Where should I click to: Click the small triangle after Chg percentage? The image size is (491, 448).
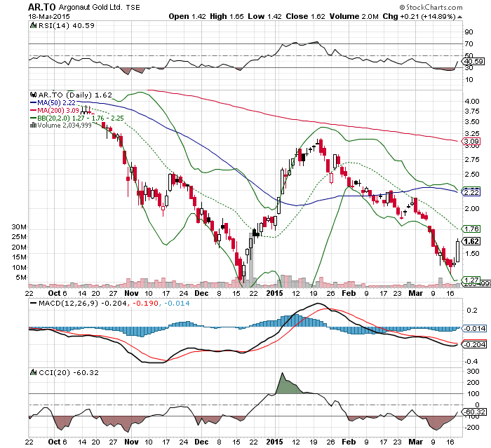tap(459, 17)
